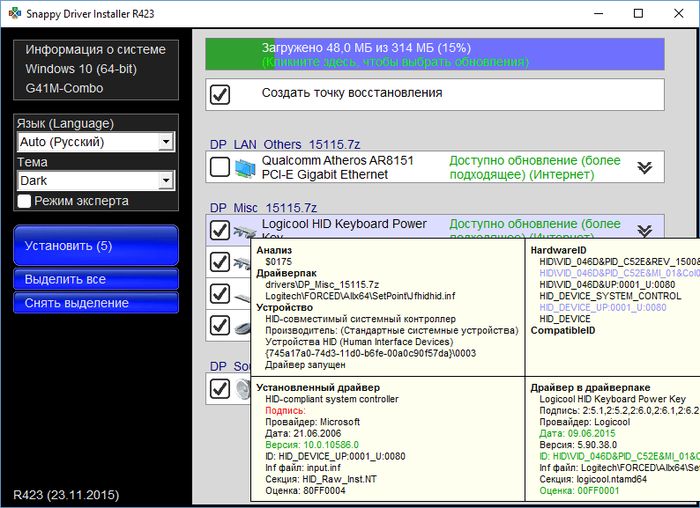The height and width of the screenshot is (508, 700).
Task: Click the download progress bar to select updates
Action: point(434,54)
